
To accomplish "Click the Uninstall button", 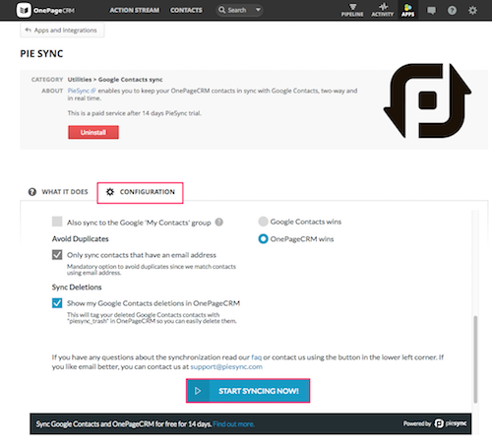I will [93, 132].
